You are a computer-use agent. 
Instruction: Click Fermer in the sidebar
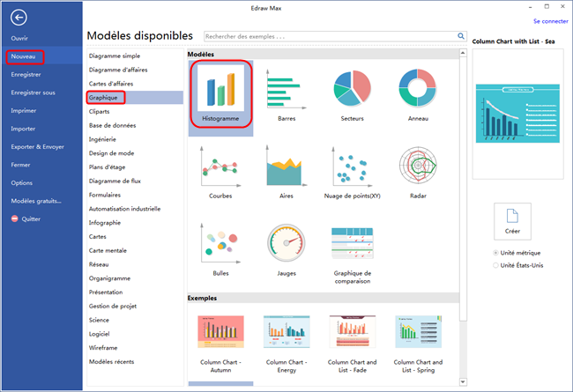(x=20, y=165)
